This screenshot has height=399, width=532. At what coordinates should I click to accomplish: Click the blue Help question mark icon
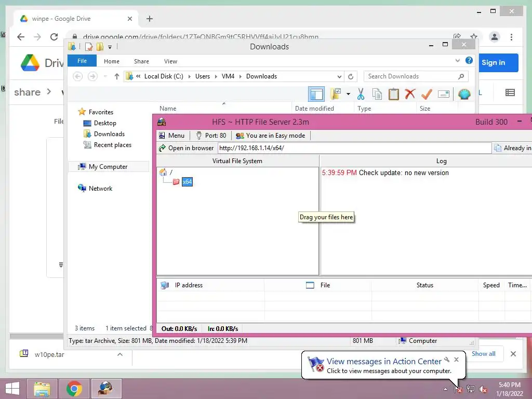pos(469,60)
